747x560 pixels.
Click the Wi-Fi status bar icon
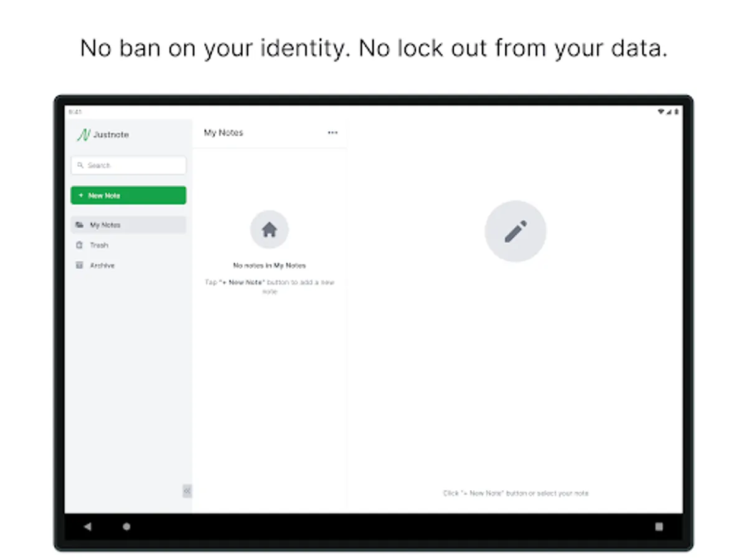[x=660, y=112]
